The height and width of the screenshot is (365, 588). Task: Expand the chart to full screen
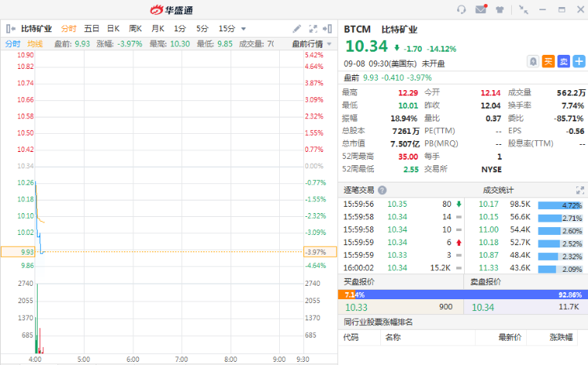tap(312, 28)
